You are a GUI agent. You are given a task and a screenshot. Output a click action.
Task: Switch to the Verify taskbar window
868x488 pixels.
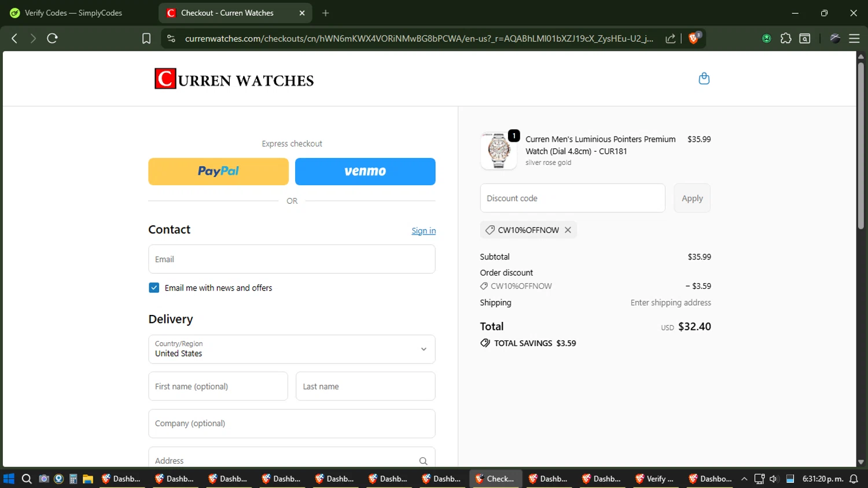point(654,479)
